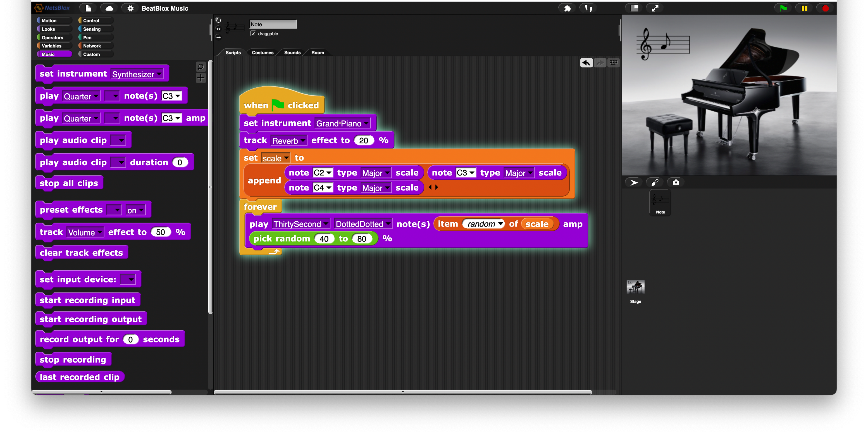Select the Stage thumbnail in corral
Image resolution: width=868 pixels, height=436 pixels.
click(636, 287)
